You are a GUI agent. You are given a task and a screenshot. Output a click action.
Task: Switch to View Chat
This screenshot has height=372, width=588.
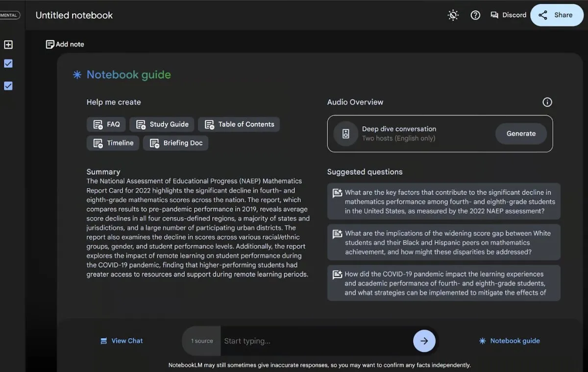(122, 341)
